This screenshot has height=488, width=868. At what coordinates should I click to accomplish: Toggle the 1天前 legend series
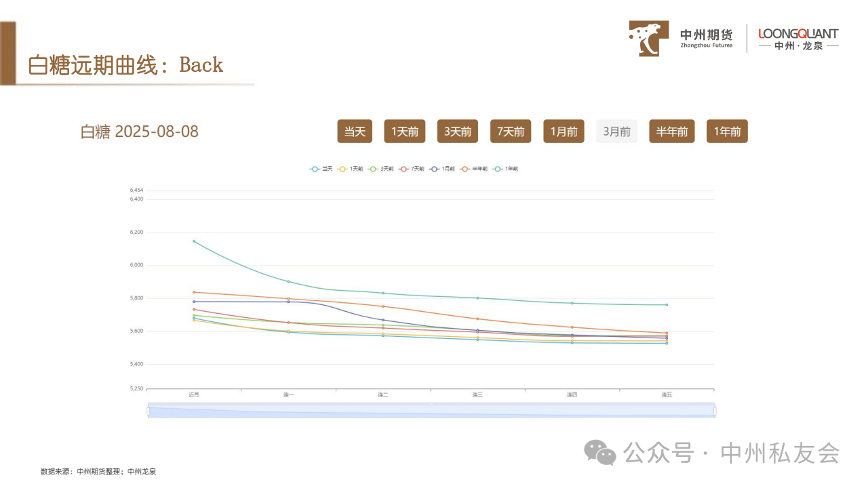click(x=344, y=168)
